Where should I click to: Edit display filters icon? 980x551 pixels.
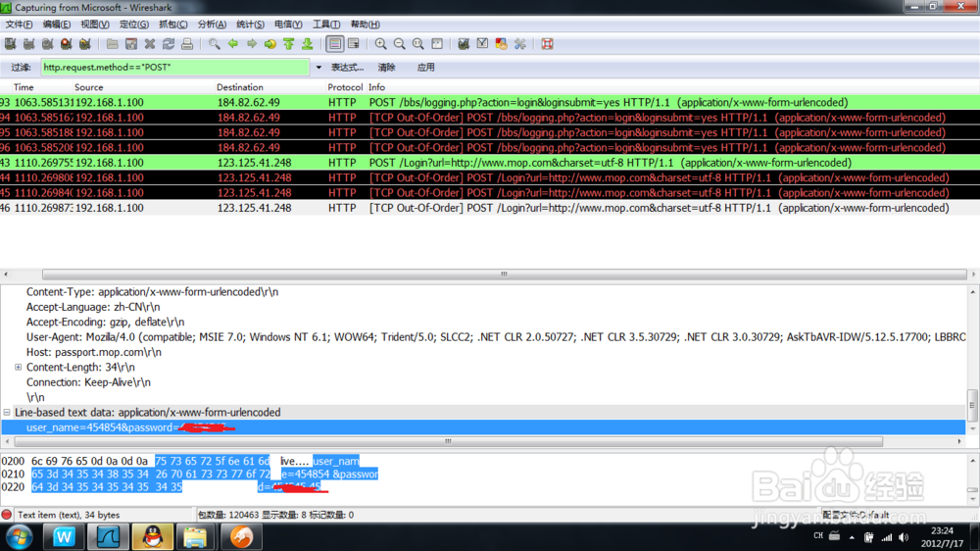(x=482, y=44)
